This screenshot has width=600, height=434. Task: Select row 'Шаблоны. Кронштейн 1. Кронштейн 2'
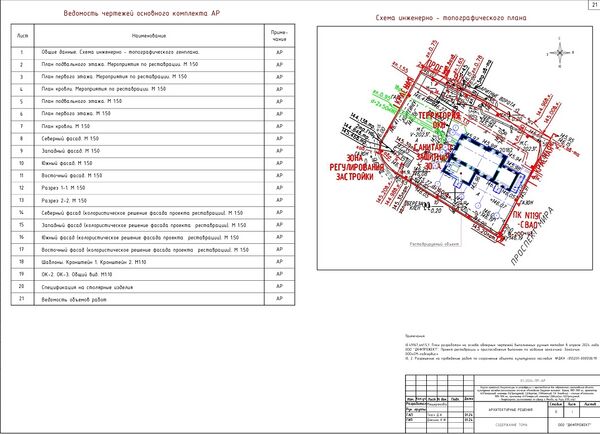pyautogui.click(x=153, y=262)
